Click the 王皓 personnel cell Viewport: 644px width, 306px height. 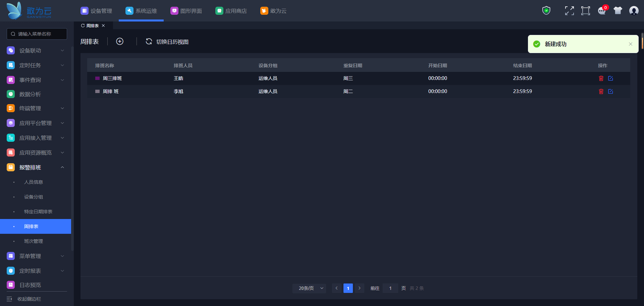point(178,78)
